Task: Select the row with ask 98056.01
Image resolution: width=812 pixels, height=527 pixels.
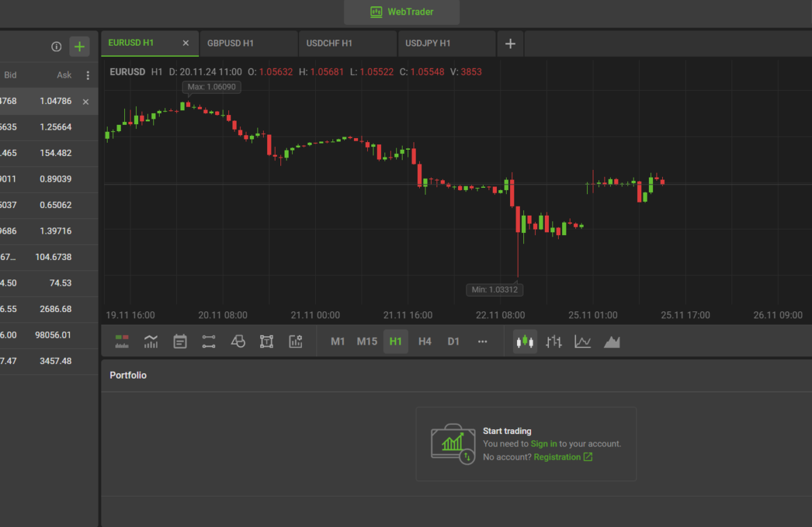Action: [x=49, y=335]
